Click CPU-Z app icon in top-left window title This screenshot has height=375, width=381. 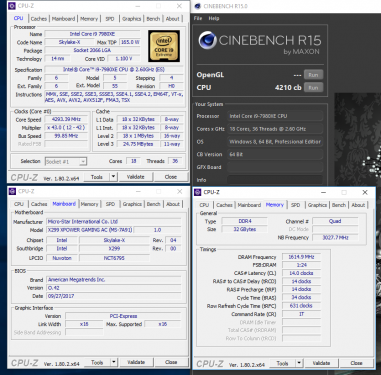[x=12, y=6]
